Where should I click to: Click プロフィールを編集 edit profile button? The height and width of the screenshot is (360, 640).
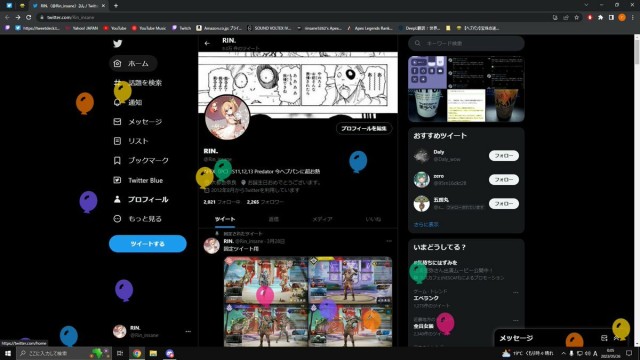coord(364,128)
